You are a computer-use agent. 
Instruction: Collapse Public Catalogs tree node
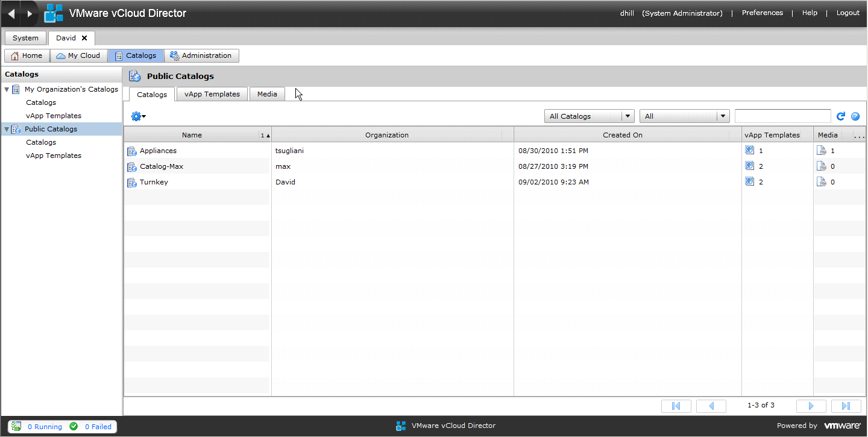[7, 130]
